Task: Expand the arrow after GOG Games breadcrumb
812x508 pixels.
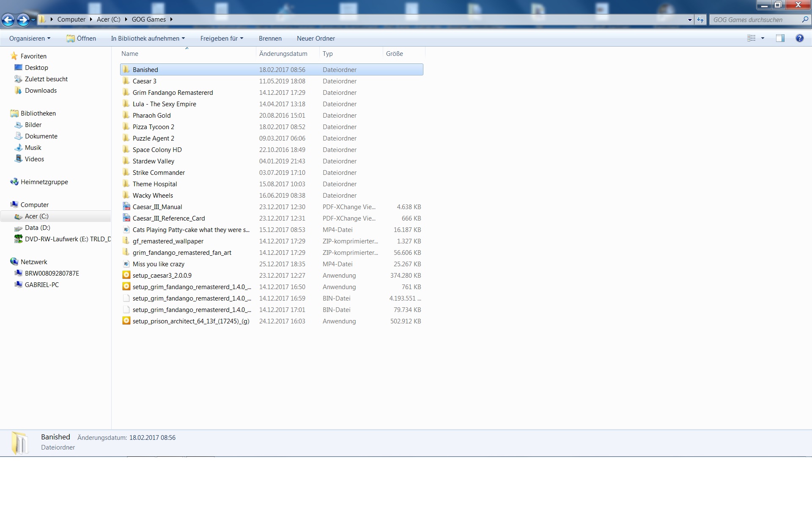Action: (x=171, y=19)
